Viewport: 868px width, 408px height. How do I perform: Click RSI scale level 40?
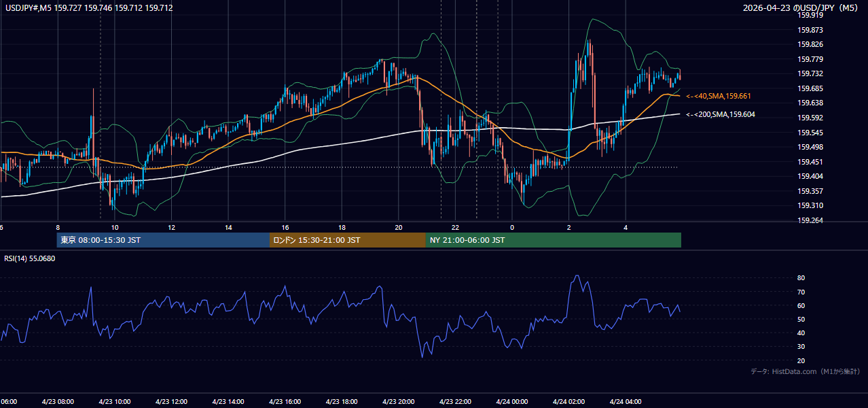point(801,333)
